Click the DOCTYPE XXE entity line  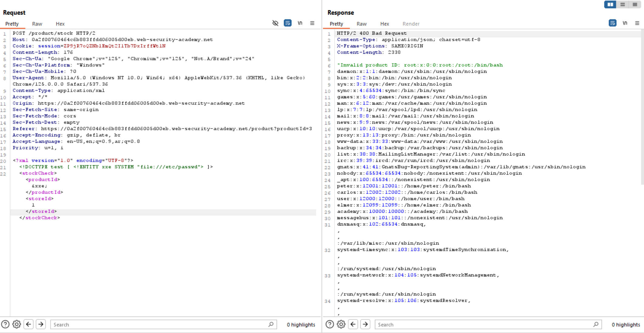pos(116,167)
